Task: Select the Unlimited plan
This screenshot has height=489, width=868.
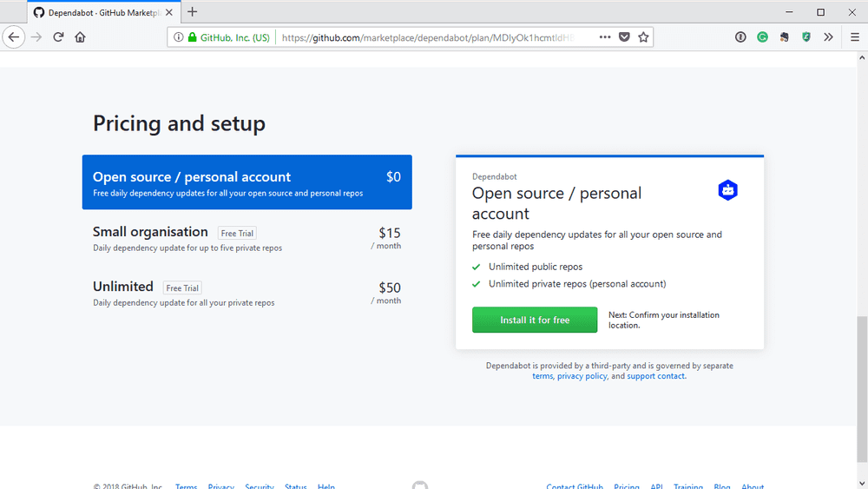Action: tap(247, 293)
